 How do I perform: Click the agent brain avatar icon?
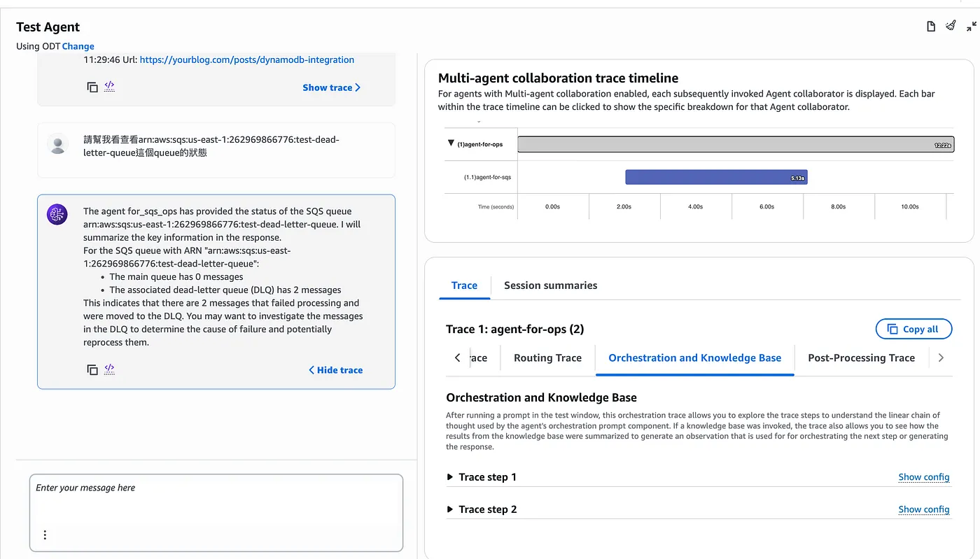point(57,214)
